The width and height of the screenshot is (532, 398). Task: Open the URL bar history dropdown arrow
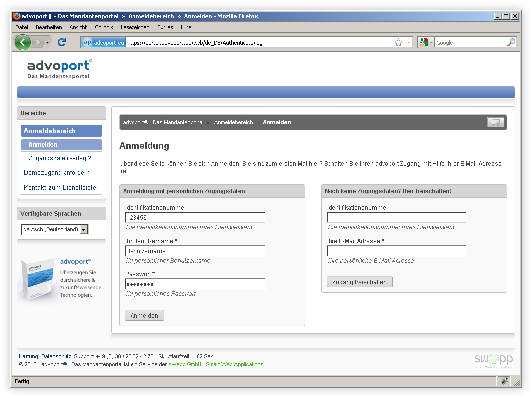[x=408, y=42]
